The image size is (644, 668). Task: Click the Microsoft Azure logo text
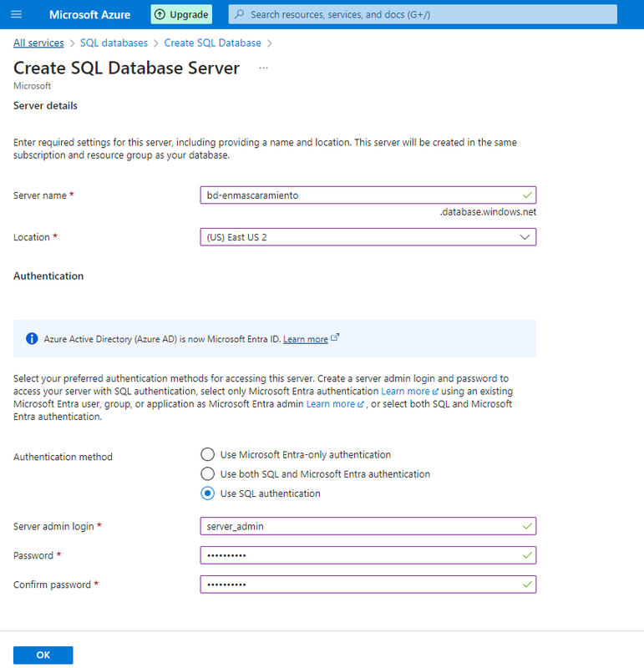[x=90, y=14]
